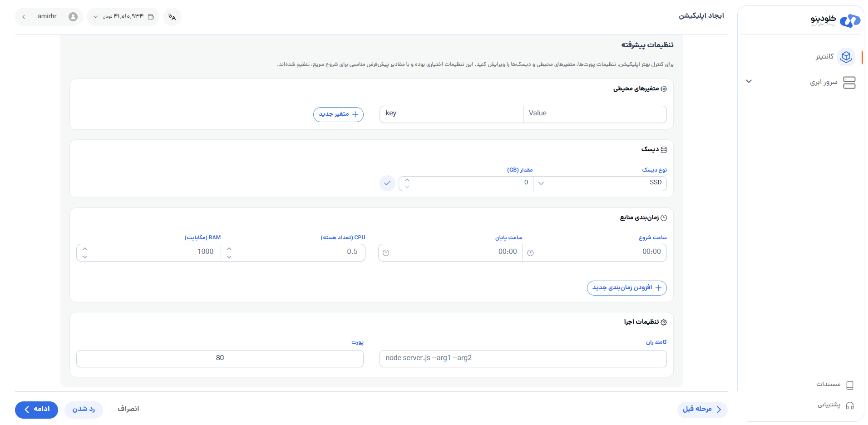Increase the disk size in GB
The height and width of the screenshot is (425, 868).
[407, 180]
